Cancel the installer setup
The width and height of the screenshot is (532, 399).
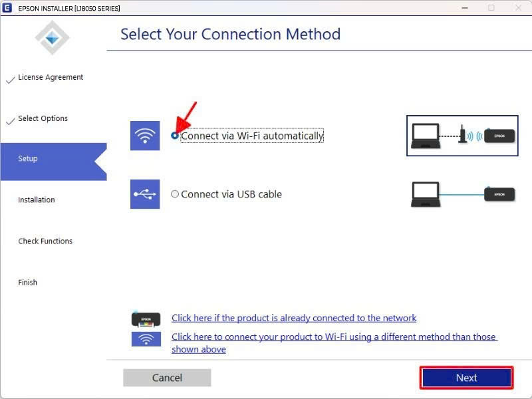pos(167,378)
